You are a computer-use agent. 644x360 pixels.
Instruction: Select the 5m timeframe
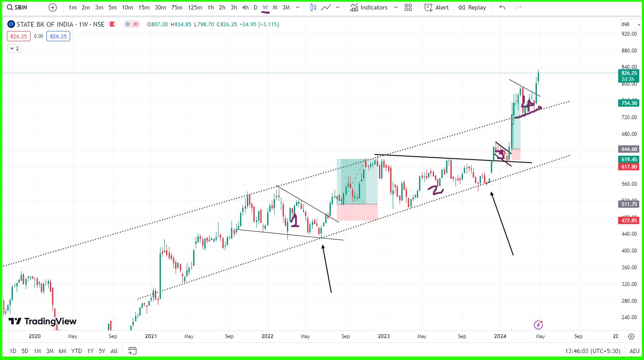112,7
